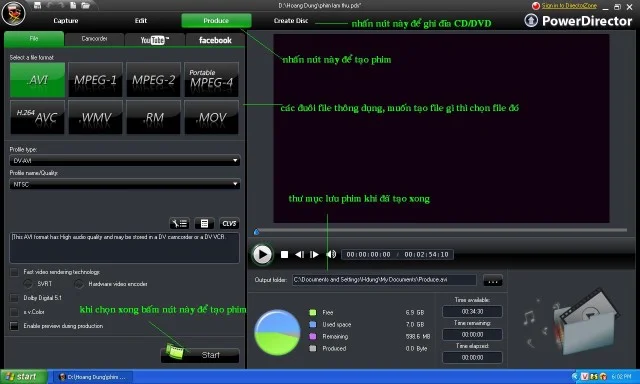Image resolution: width=640 pixels, height=384 pixels.
Task: Open the Profile name/Quality NTSC dropdown
Action: 124,184
